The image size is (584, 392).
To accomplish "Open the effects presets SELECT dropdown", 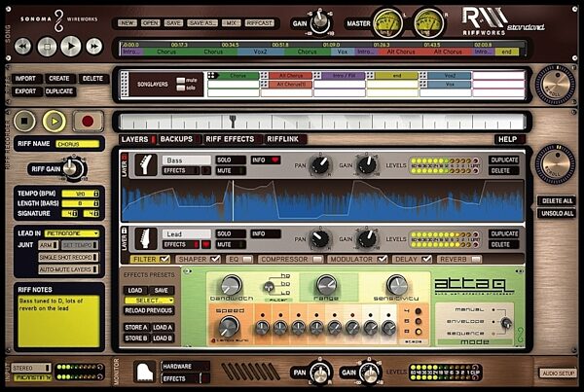I will coord(149,301).
